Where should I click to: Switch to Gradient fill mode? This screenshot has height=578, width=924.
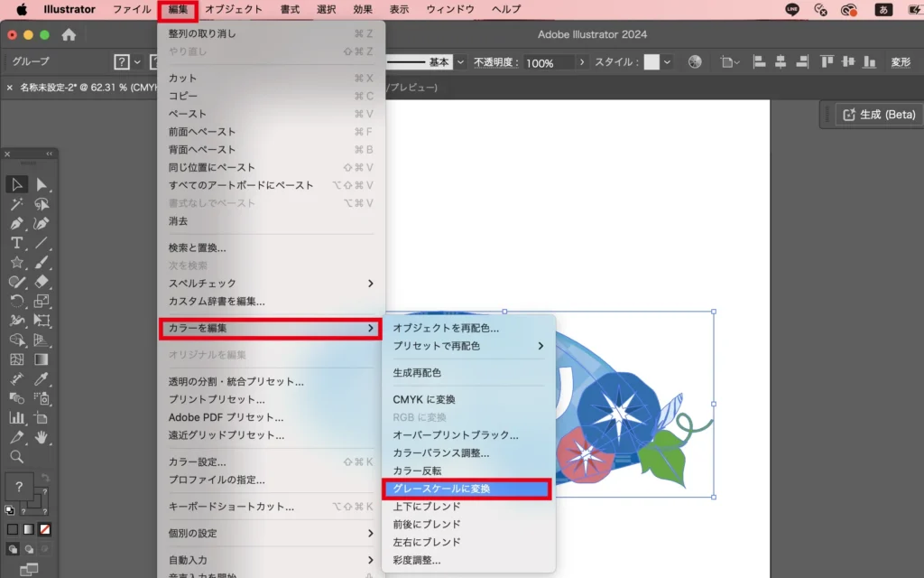[28, 529]
